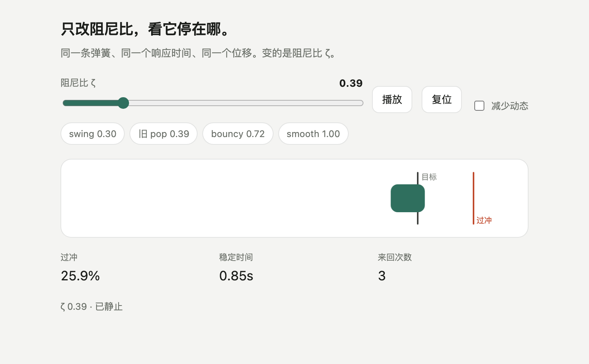
Task: Select the swing 0.30 preset
Action: [x=93, y=134]
